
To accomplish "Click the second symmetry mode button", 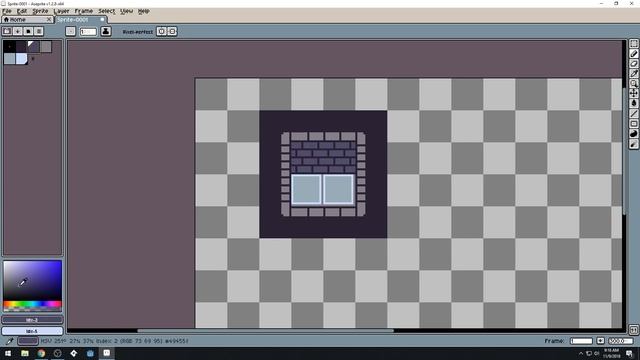I will tap(172, 31).
